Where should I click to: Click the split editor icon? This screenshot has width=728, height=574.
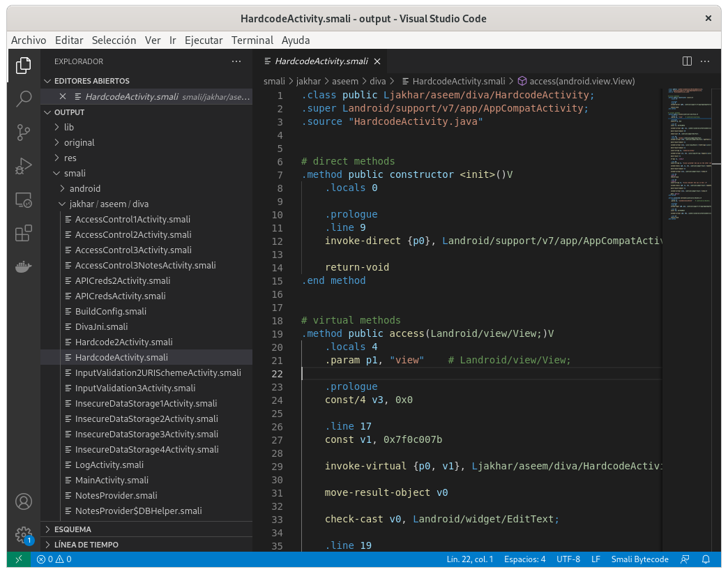click(x=687, y=61)
